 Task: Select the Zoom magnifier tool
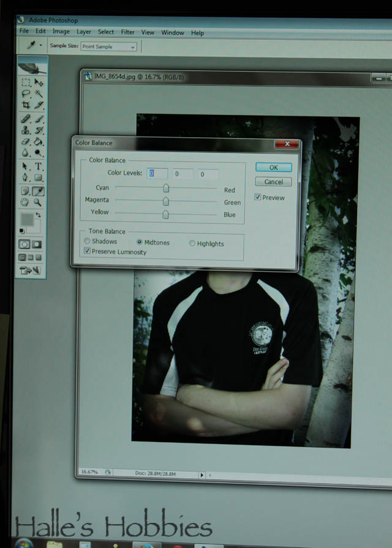38,201
